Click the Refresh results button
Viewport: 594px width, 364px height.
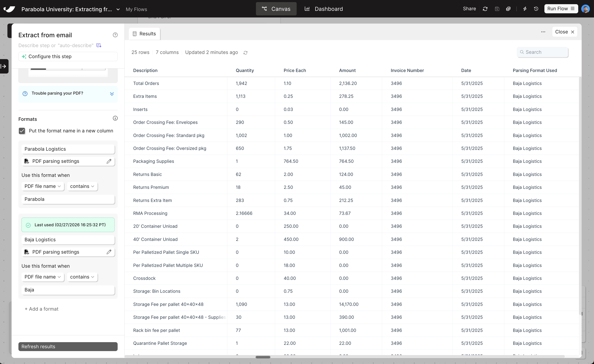tap(68, 346)
